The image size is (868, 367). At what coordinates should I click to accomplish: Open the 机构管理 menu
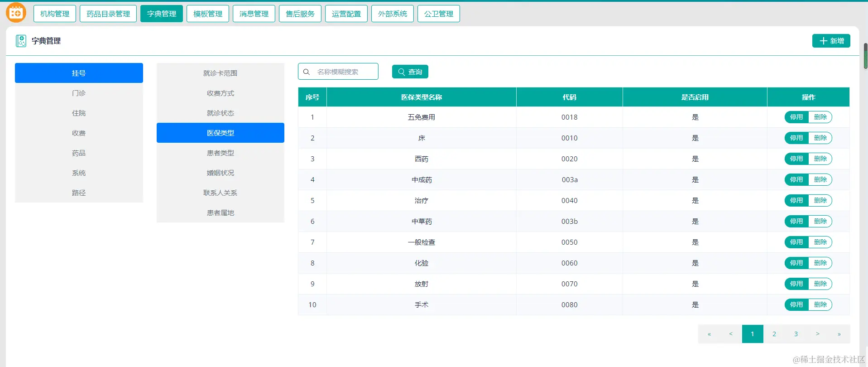55,14
